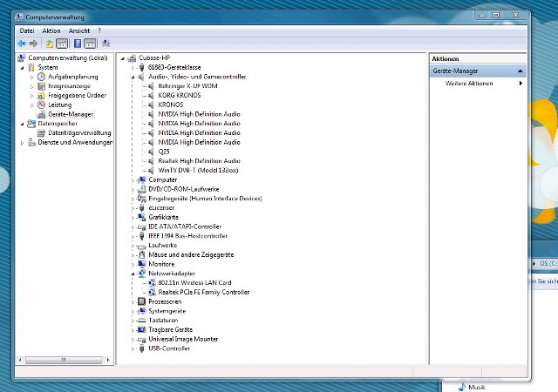The image size is (558, 392).
Task: Click Musik in the background Explorer window
Action: (477, 387)
